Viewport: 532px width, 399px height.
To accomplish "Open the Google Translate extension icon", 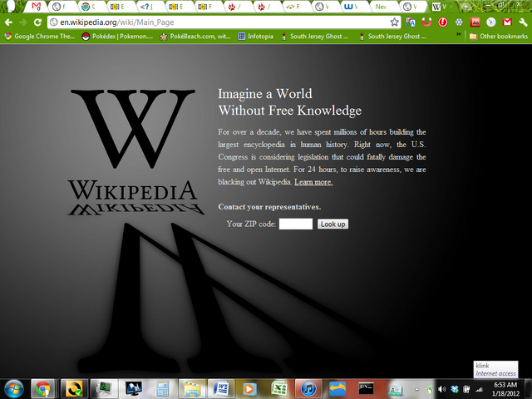I will (411, 22).
